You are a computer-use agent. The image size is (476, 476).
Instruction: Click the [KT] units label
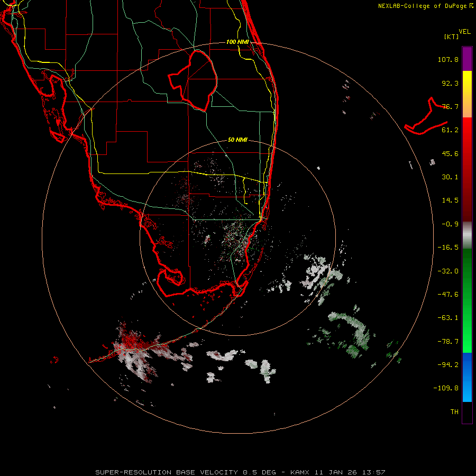click(x=452, y=36)
